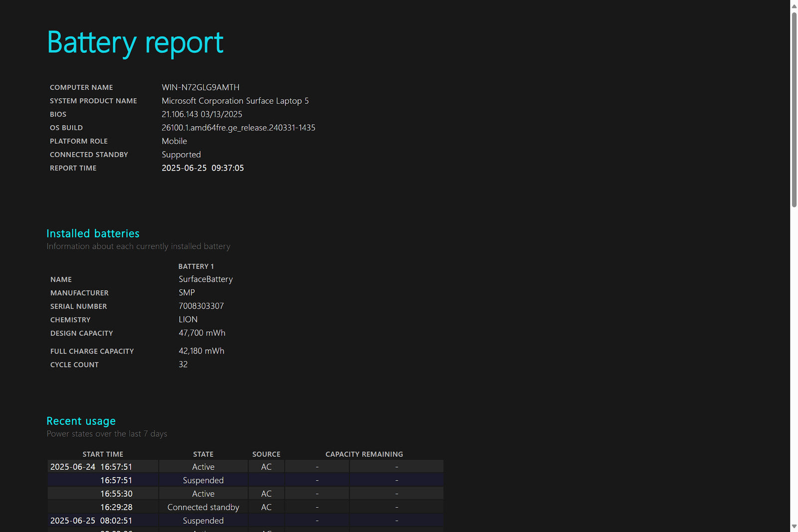Click the computer name WIN-N72GLG9AMTH
798x532 pixels.
tap(200, 87)
